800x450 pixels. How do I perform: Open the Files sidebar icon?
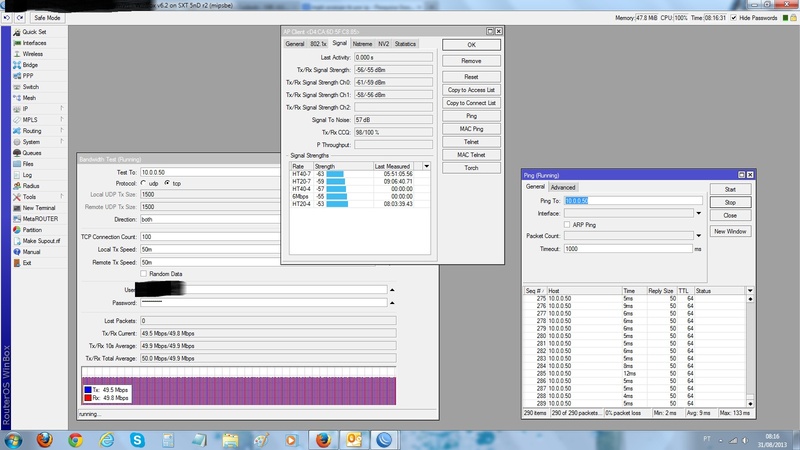tap(16, 164)
